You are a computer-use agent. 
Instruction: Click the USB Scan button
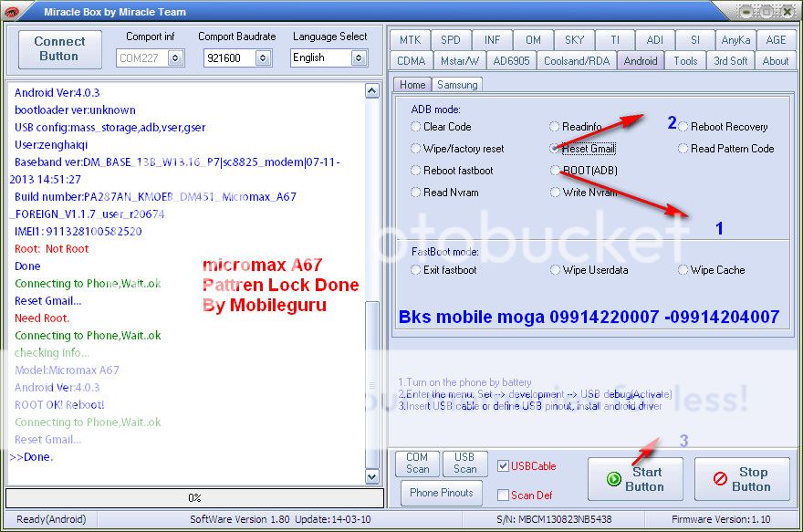[464, 463]
